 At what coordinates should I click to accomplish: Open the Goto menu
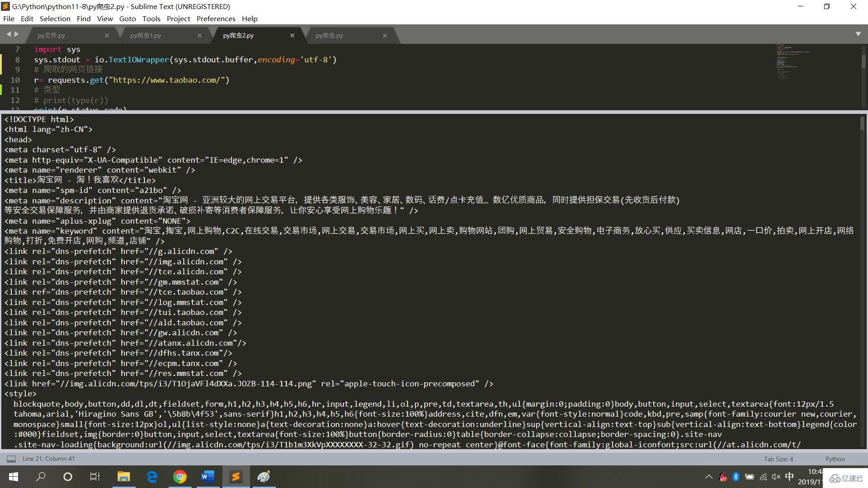point(127,19)
